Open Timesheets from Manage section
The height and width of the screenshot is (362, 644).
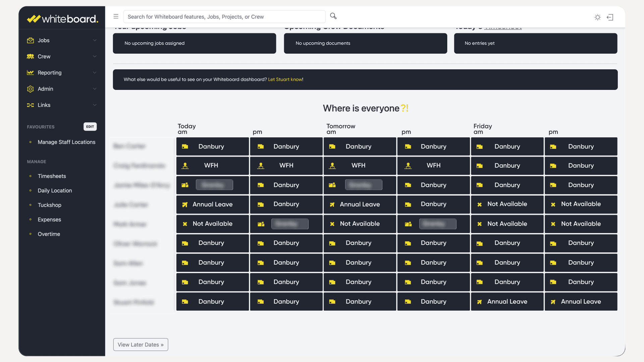(x=52, y=176)
